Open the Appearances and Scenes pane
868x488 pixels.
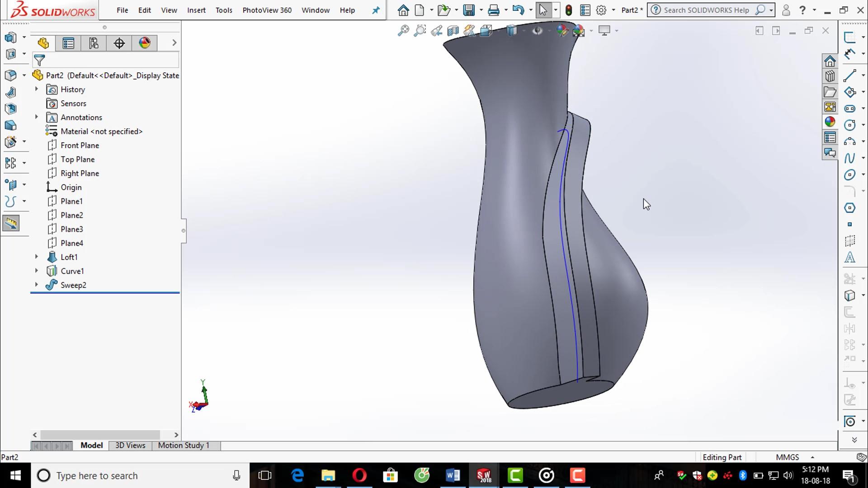point(830,122)
